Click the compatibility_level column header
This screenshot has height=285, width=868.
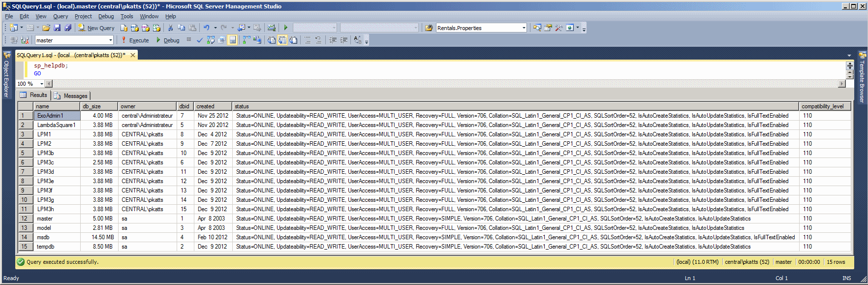825,106
